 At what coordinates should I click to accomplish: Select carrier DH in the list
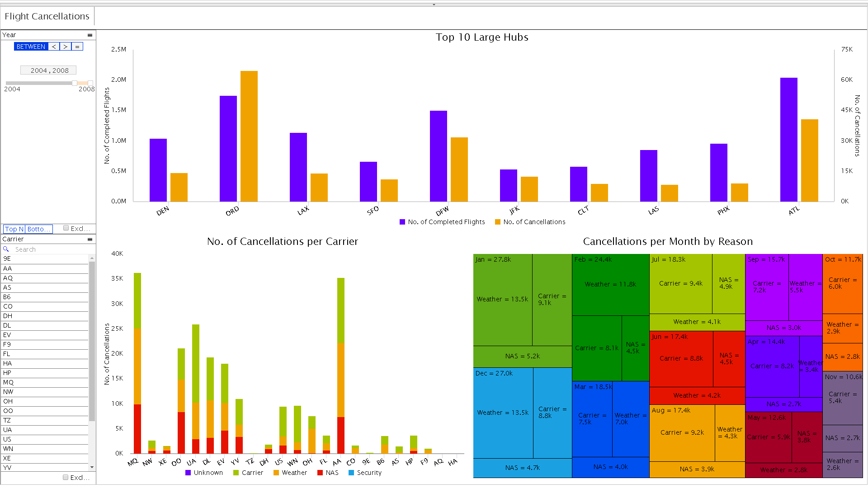coord(44,316)
